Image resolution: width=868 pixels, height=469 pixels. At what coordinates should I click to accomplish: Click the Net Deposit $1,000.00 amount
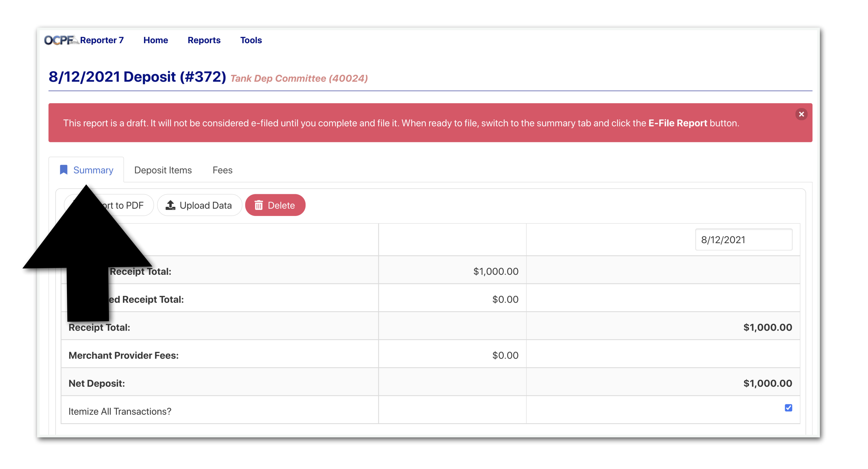click(767, 383)
